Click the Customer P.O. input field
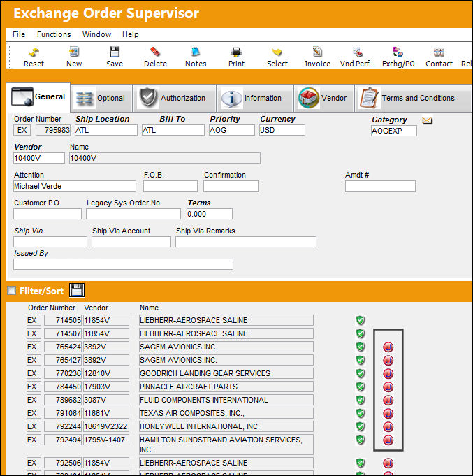 [48, 214]
